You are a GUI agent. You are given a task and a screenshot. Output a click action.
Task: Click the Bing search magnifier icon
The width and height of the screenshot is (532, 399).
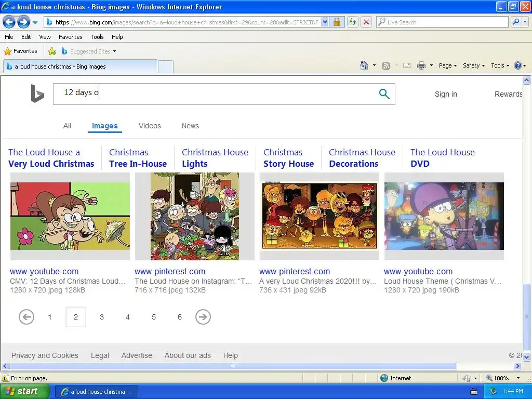384,94
